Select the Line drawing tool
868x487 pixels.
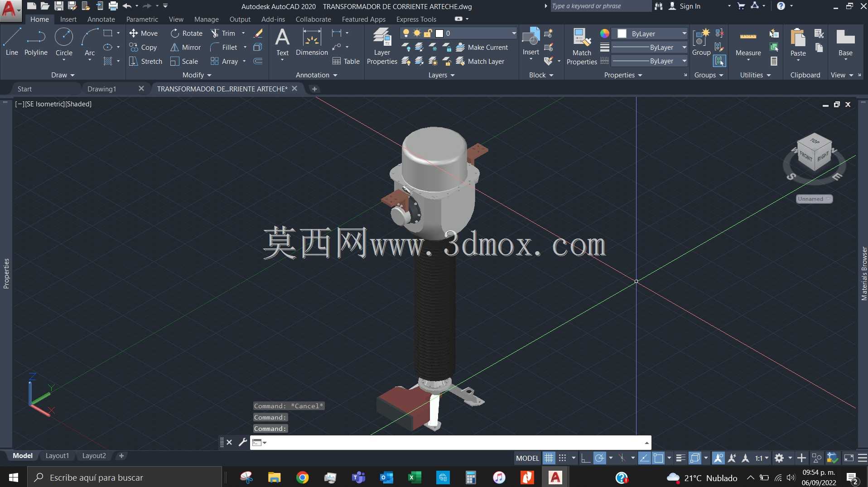pos(12,42)
